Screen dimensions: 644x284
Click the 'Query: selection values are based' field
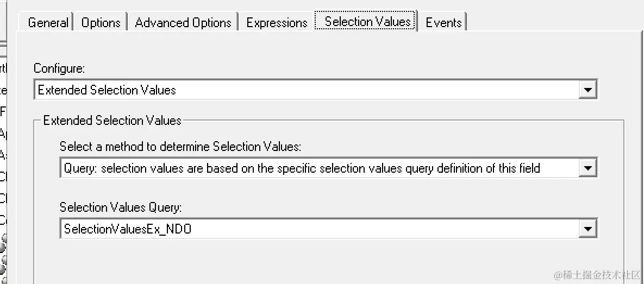point(302,168)
